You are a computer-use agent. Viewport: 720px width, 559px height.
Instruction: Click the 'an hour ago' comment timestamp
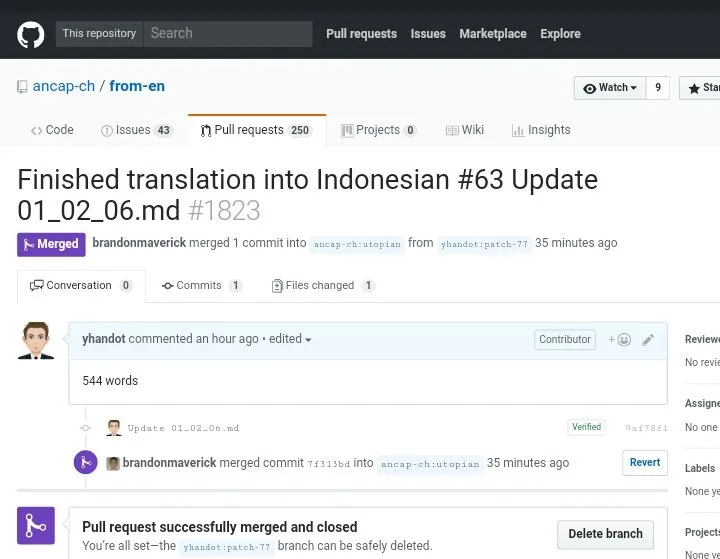[227, 339]
